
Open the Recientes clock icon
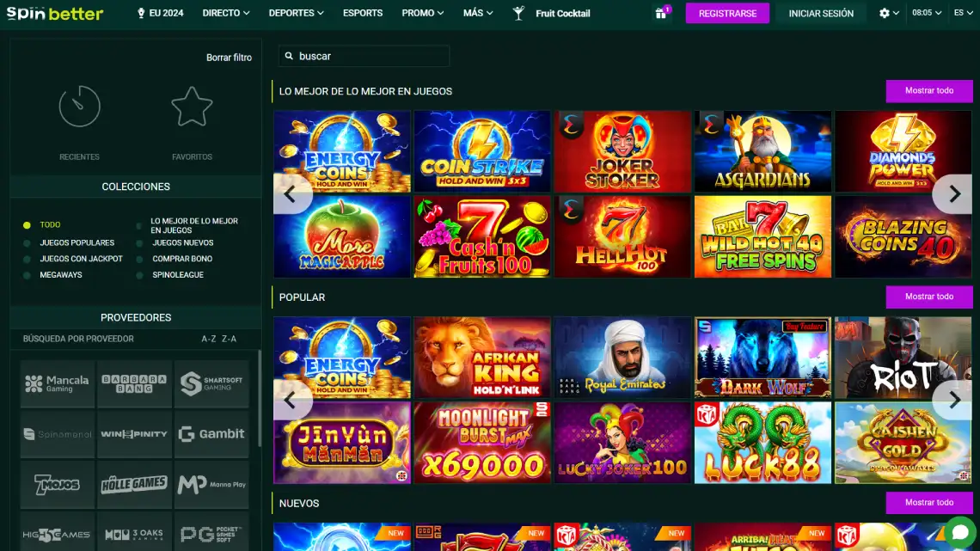[x=79, y=107]
